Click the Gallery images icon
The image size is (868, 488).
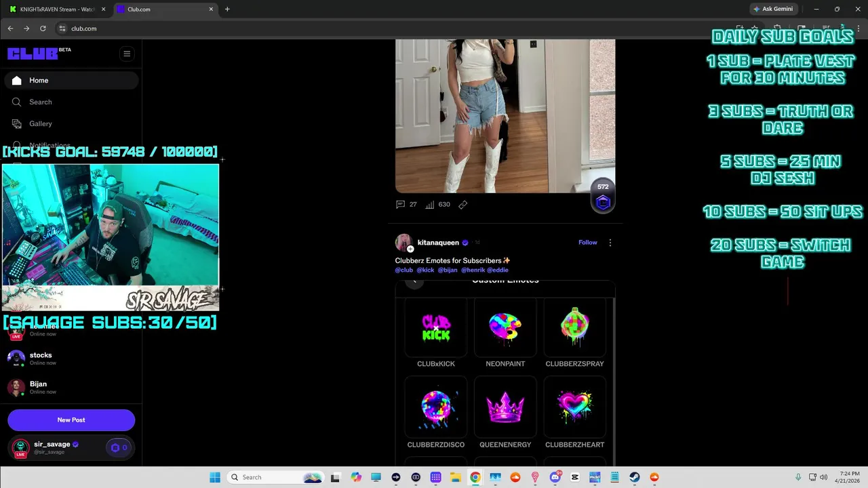[17, 123]
